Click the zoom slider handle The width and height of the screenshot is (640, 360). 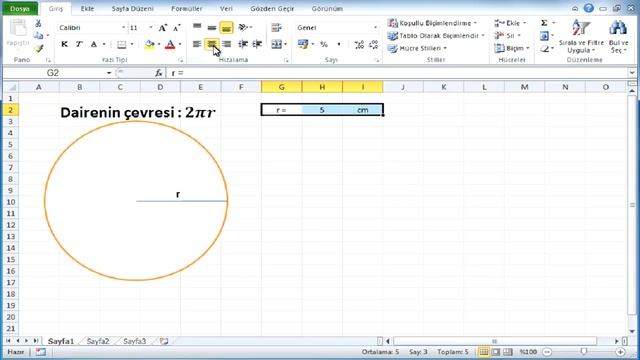(x=584, y=351)
